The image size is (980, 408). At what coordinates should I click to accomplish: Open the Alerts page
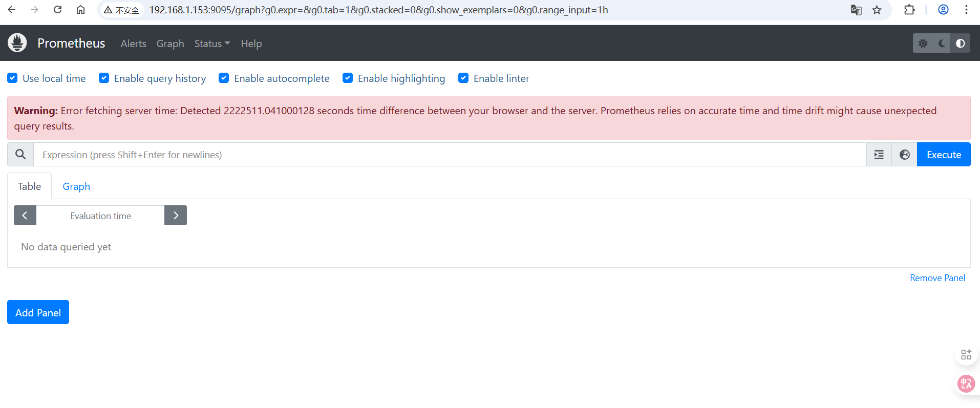pyautogui.click(x=133, y=44)
